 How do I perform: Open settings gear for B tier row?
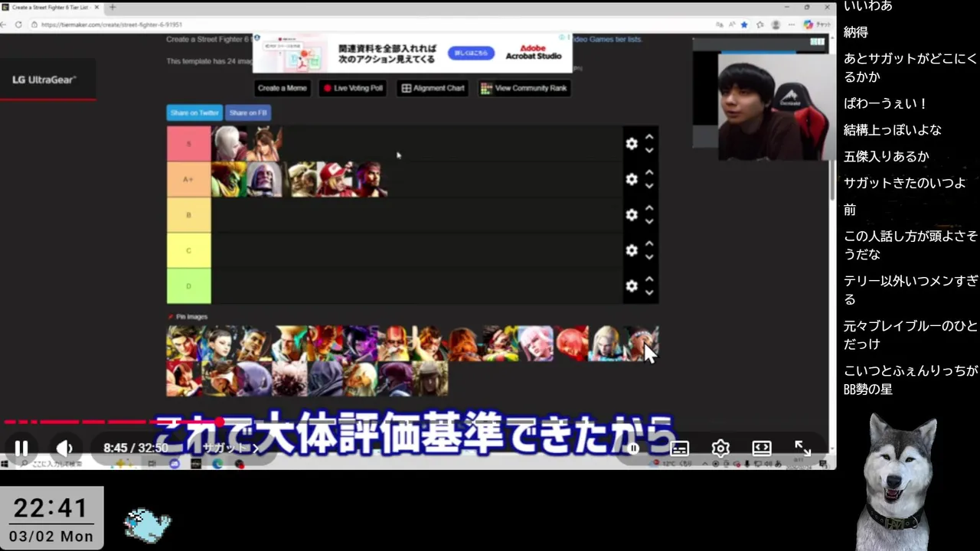(632, 215)
